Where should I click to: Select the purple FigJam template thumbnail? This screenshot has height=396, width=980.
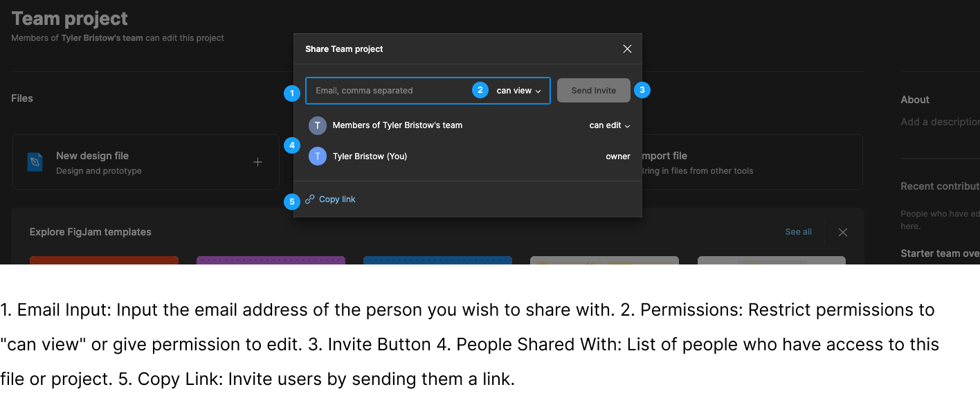tap(271, 260)
